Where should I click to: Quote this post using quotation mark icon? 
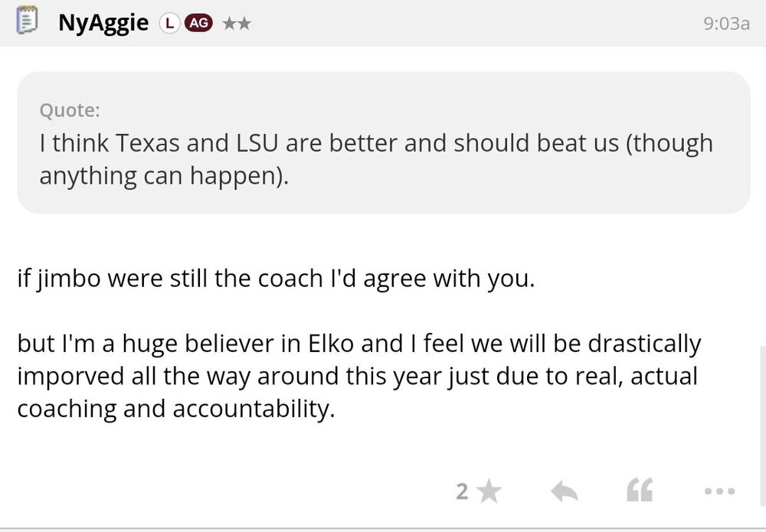click(x=639, y=491)
